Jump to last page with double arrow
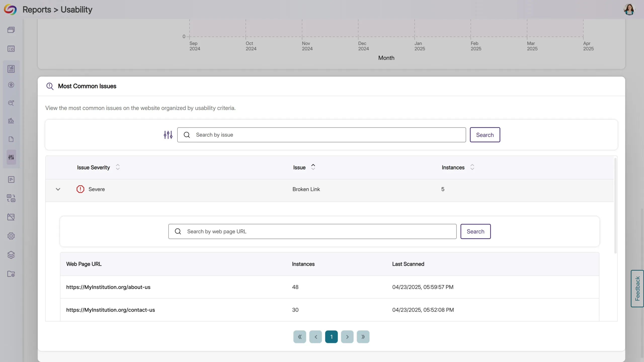Viewport: 644px width, 362px height. [x=363, y=337]
